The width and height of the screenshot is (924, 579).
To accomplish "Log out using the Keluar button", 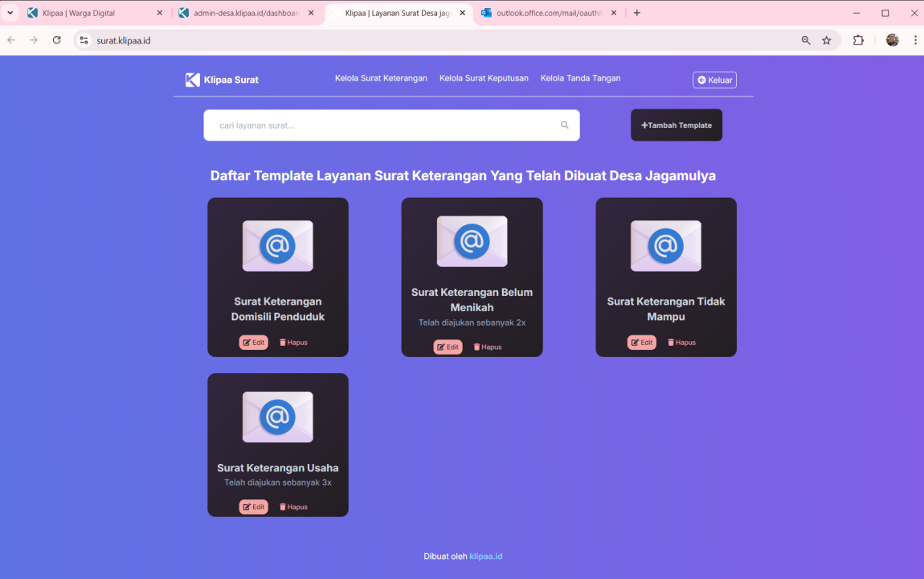I will pyautogui.click(x=714, y=80).
